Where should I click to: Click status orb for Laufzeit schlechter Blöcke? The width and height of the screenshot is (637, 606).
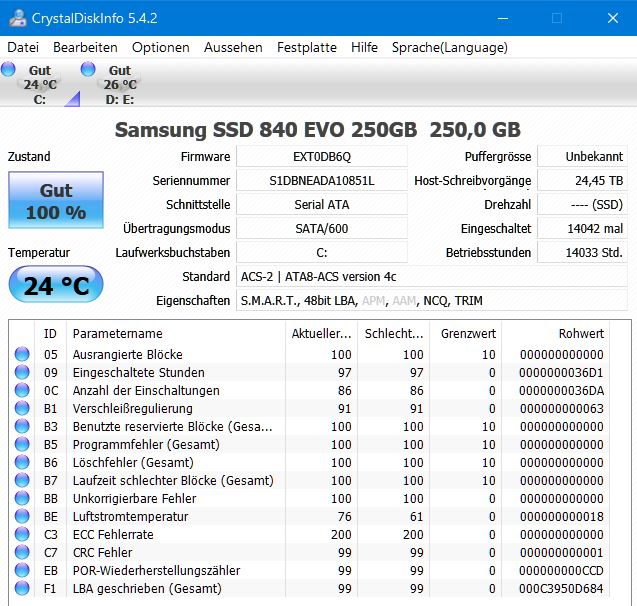[x=22, y=480]
